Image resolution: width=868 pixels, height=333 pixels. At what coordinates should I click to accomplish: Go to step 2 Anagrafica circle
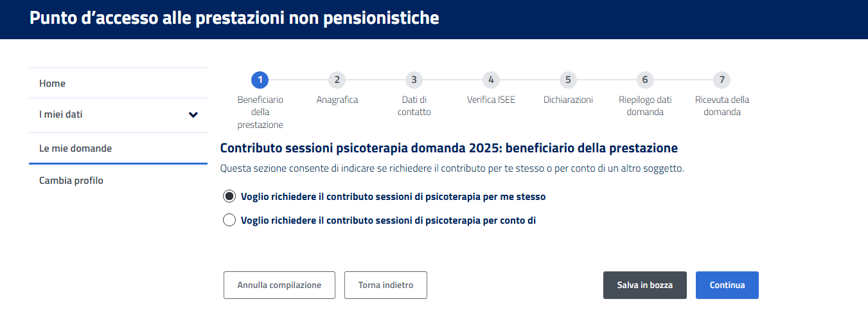coord(337,80)
